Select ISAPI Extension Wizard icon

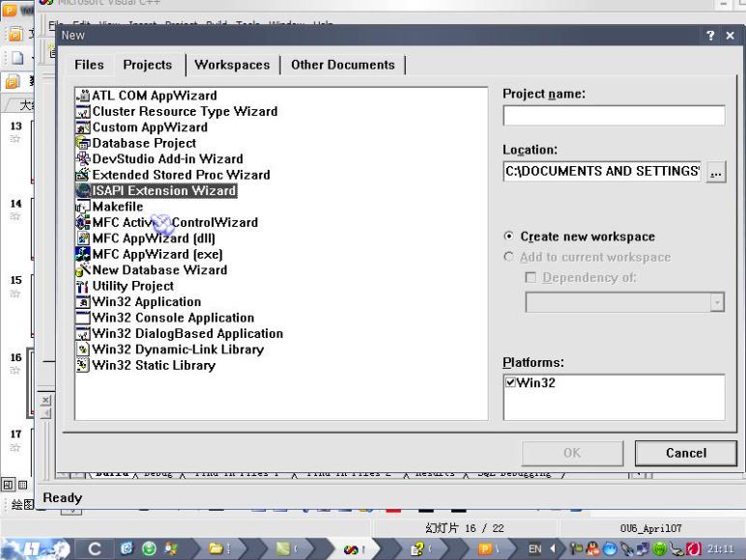tap(83, 190)
